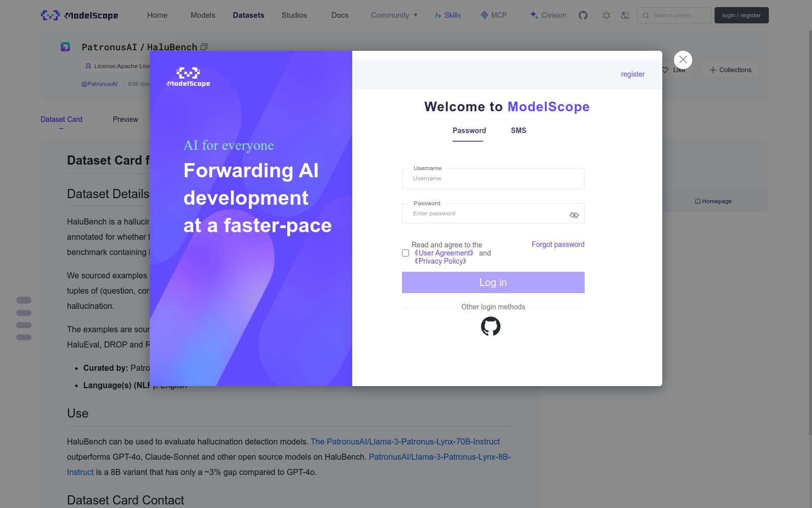Add dataset to Collections
812x508 pixels.
[x=730, y=70]
